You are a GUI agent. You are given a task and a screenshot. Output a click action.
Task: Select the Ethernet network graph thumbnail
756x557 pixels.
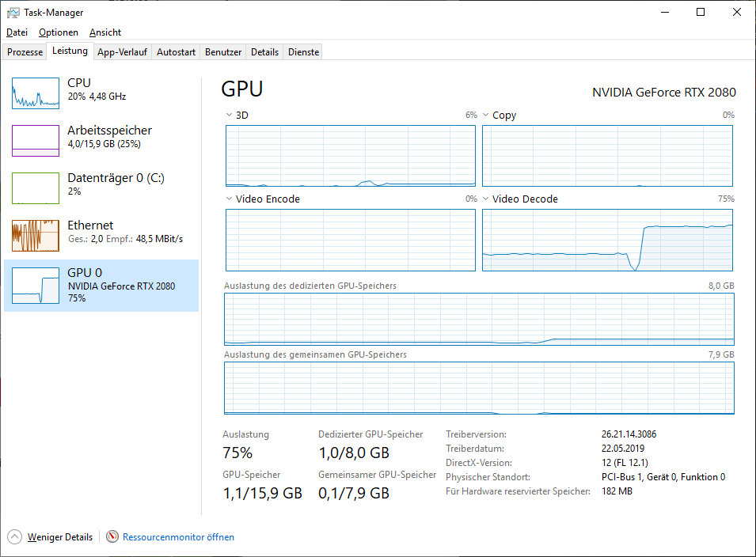[x=36, y=236]
